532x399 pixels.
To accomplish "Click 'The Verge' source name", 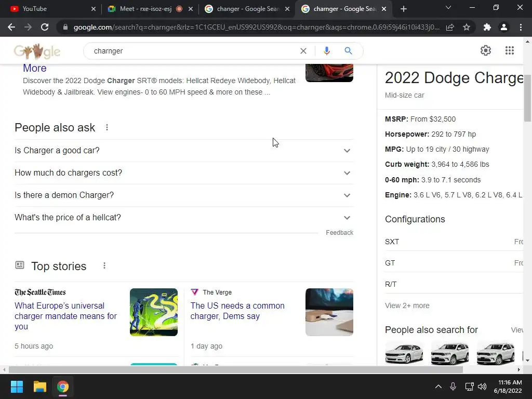I will pos(217,292).
